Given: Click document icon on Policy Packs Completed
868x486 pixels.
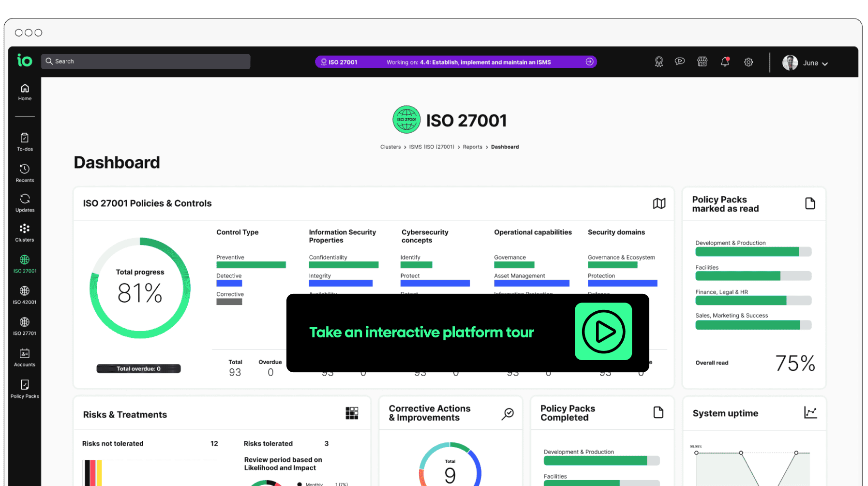Looking at the screenshot, I should [658, 412].
